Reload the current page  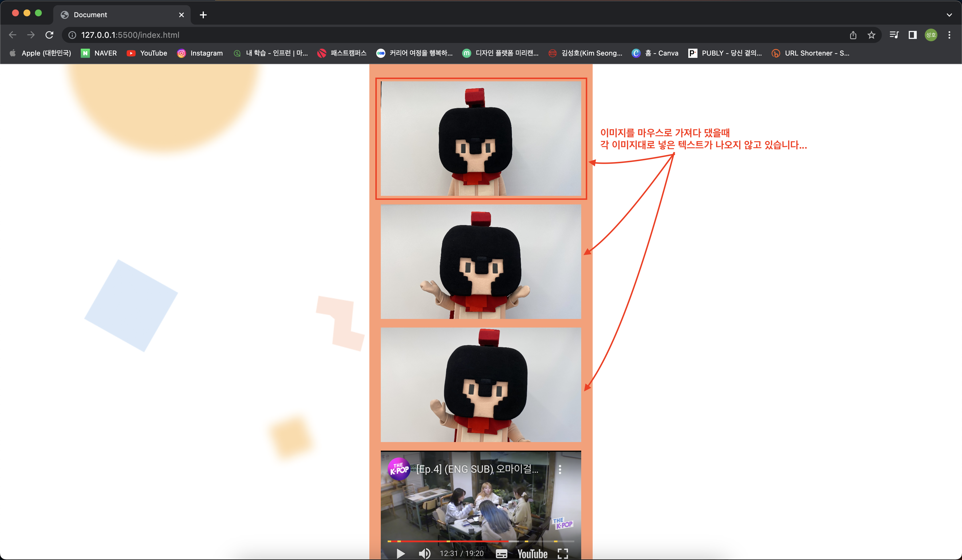click(x=49, y=35)
